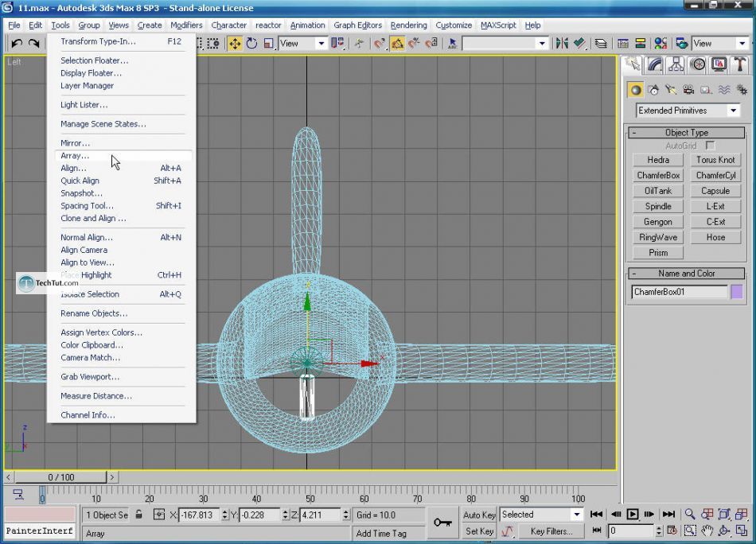Select the Space Warps category icon
The width and height of the screenshot is (756, 544).
pos(724,90)
